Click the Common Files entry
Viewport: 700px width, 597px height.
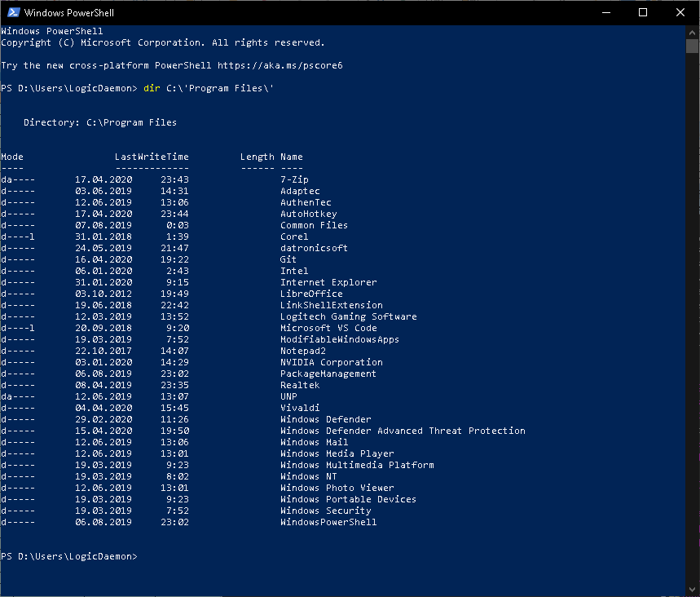pos(315,224)
